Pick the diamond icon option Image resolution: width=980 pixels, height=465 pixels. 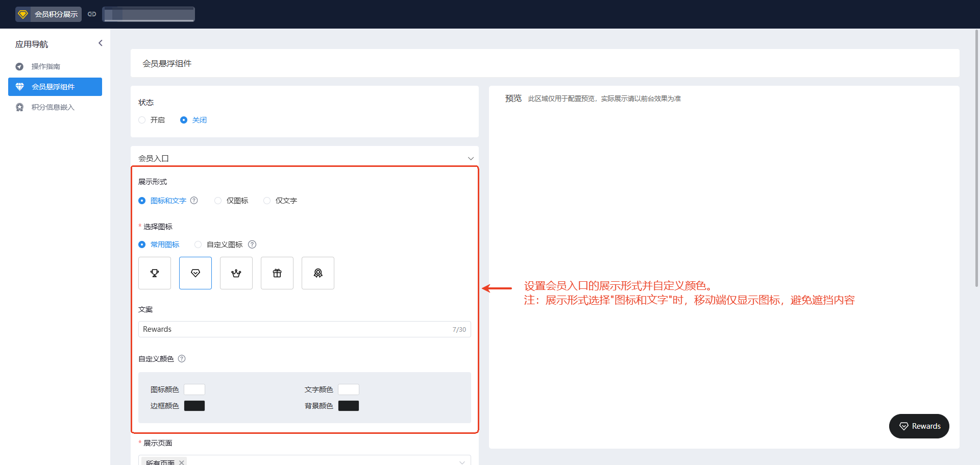click(195, 273)
